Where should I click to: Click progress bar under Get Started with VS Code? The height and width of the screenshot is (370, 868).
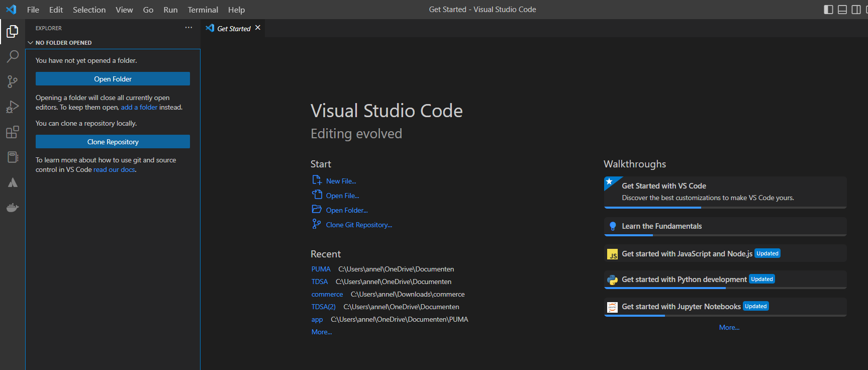coord(725,207)
